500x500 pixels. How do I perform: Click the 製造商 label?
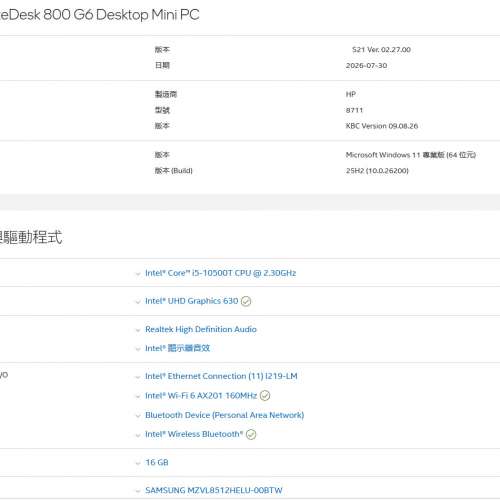coord(166,94)
